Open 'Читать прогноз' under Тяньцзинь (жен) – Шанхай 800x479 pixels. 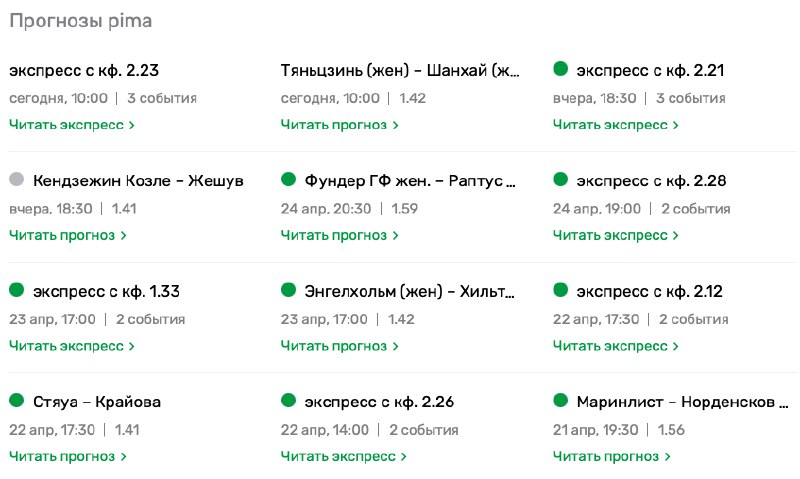point(339,125)
